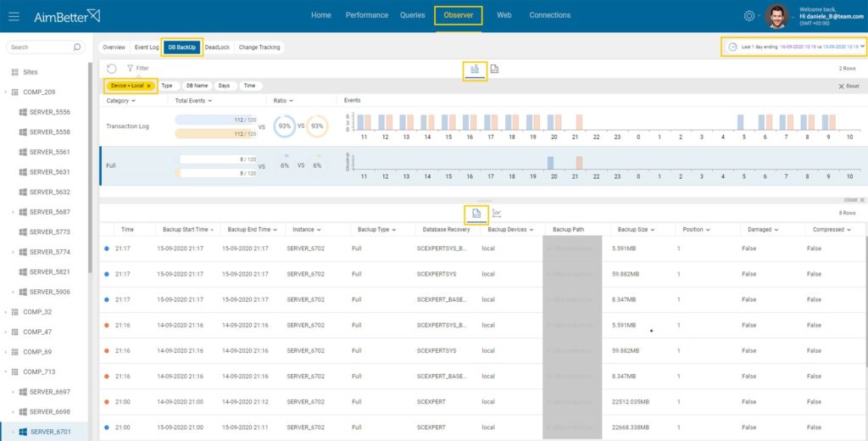
Task: Remove the Device = Local filter chip
Action: (x=148, y=86)
